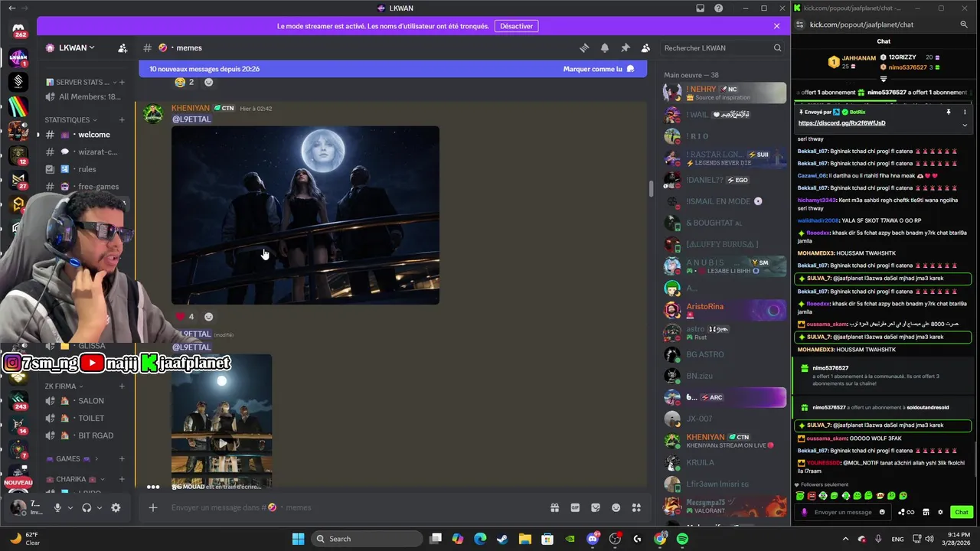Add a channel to STATISTIQUES category
The image size is (980, 551).
(x=122, y=120)
